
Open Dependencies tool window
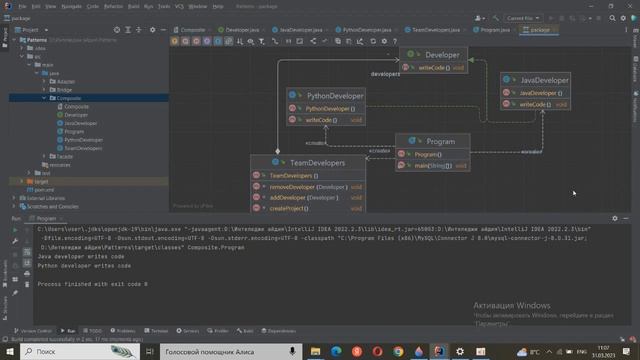(278, 331)
